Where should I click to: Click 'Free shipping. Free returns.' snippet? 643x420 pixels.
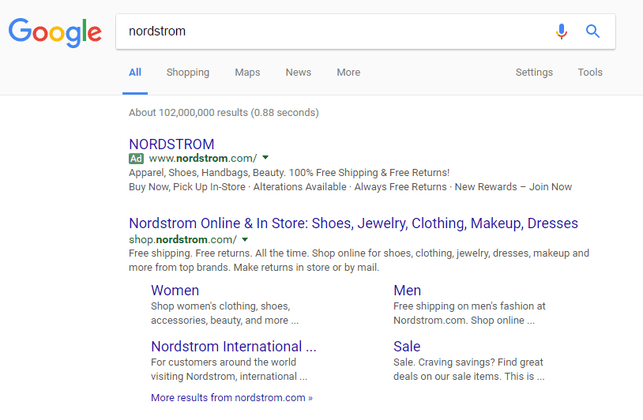click(359, 260)
